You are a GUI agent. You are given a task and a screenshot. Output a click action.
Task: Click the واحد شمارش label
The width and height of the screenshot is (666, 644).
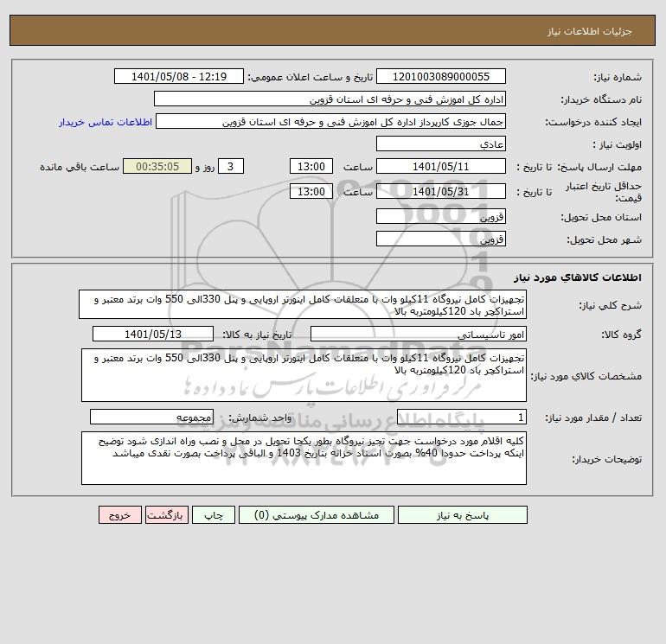[x=260, y=418]
